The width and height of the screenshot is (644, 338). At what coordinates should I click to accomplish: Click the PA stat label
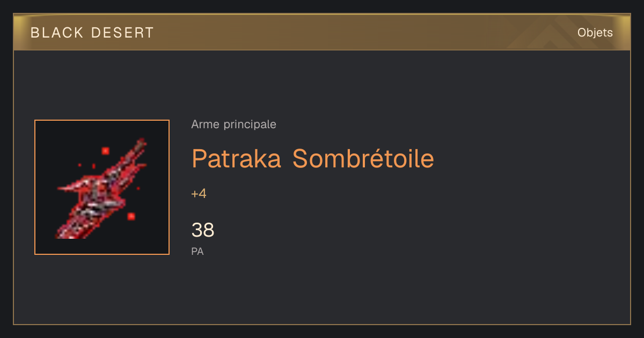(197, 251)
